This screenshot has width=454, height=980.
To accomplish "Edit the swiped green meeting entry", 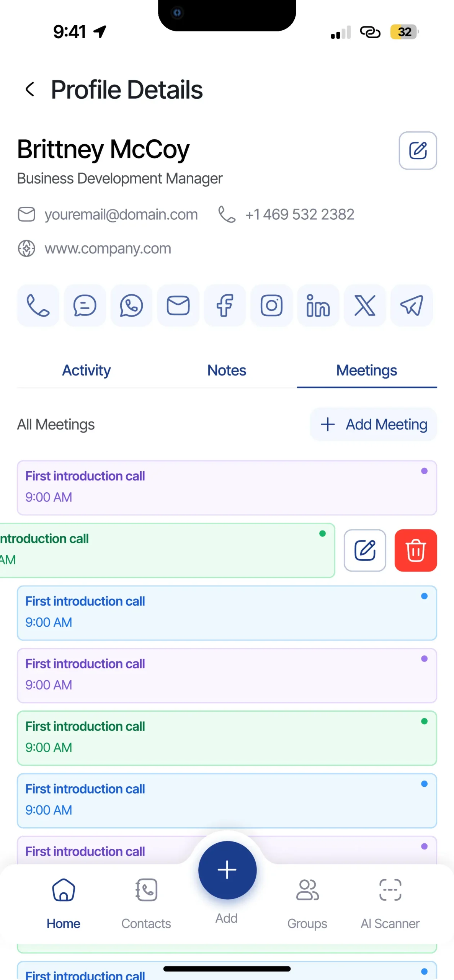I will [365, 550].
